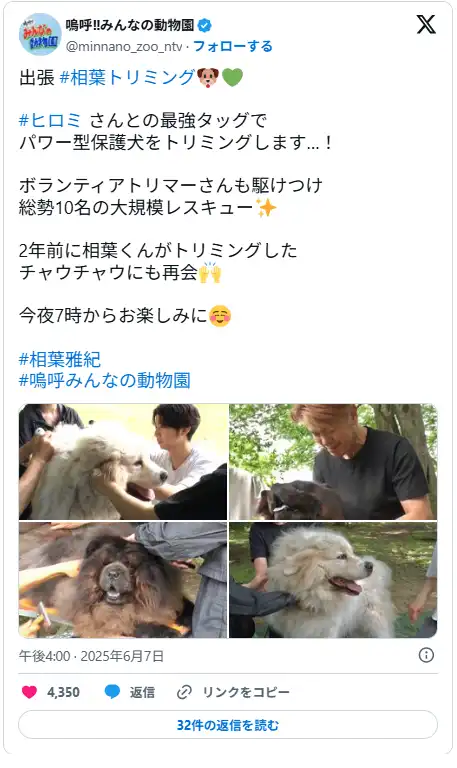This screenshot has width=457, height=768.
Task: Like the tweet with heart icon
Action: [29, 692]
